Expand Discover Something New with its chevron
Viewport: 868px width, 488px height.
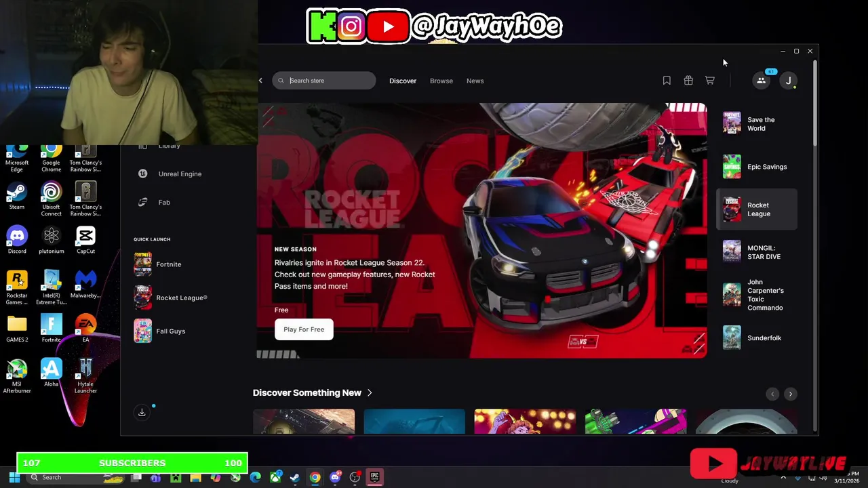[370, 392]
